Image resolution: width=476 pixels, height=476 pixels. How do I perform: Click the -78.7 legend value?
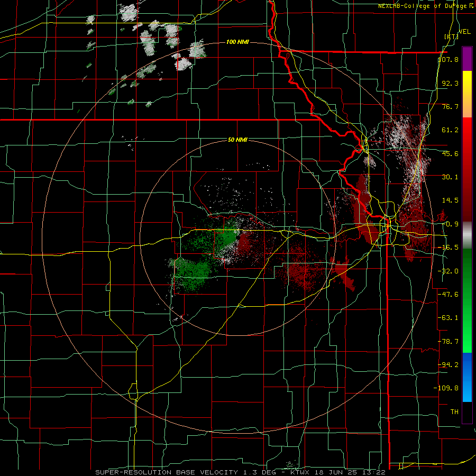click(448, 342)
